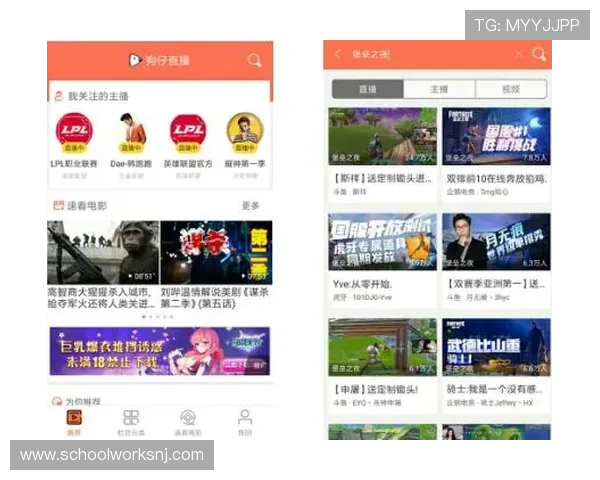Open the Dae-韩路路 streamer avatar
The width and height of the screenshot is (600, 480).
click(131, 132)
